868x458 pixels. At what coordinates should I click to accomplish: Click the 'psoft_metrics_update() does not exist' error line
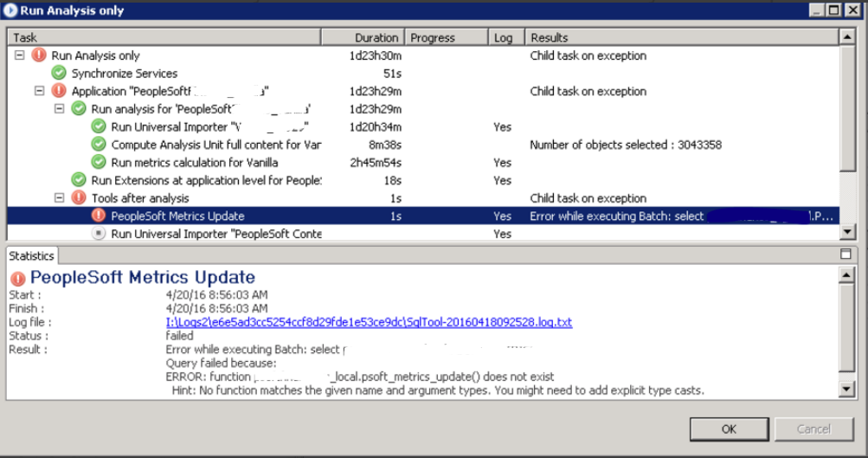(360, 377)
